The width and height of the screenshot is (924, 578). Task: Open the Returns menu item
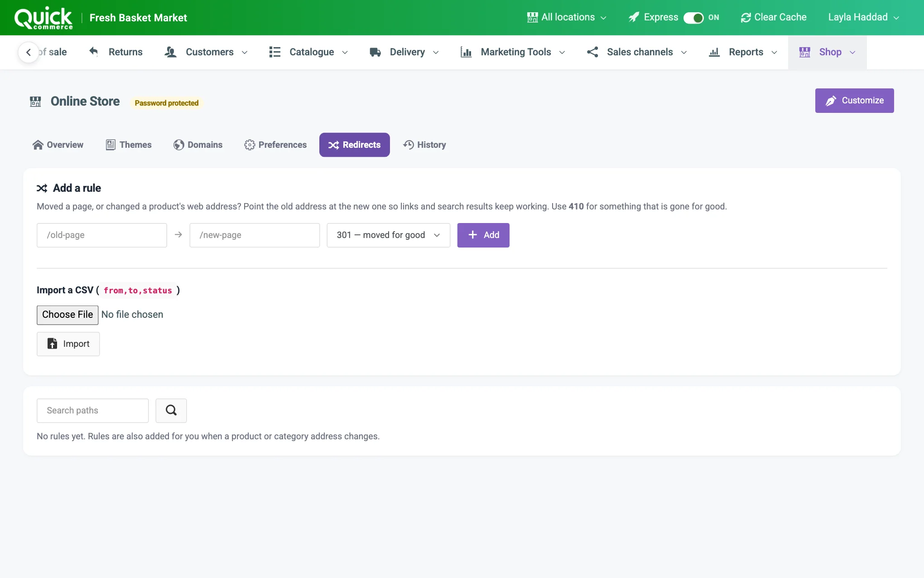coord(115,52)
